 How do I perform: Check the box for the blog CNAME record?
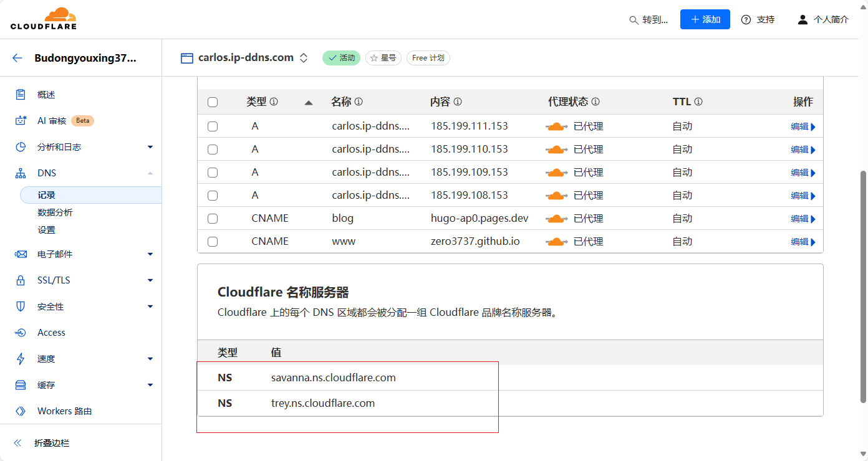tap(213, 219)
